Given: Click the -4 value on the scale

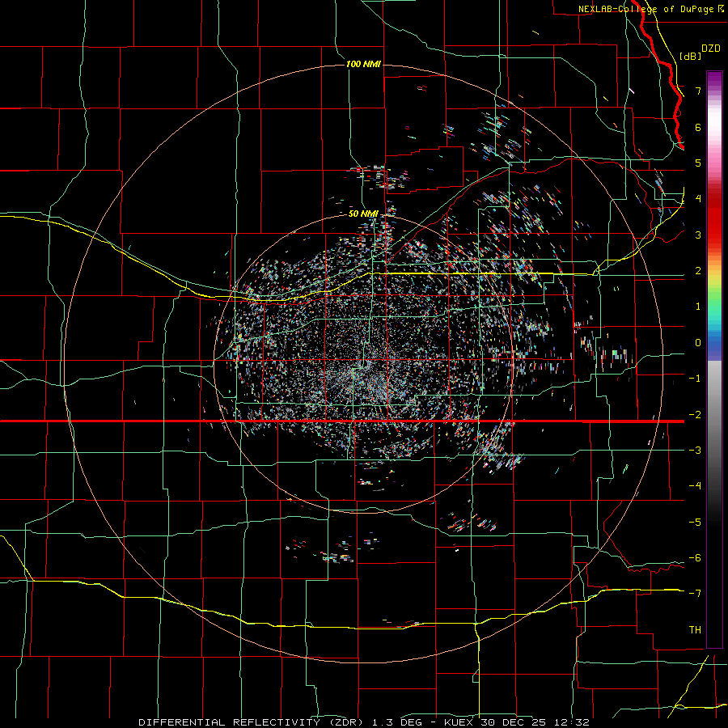Looking at the screenshot, I should pyautogui.click(x=695, y=486).
